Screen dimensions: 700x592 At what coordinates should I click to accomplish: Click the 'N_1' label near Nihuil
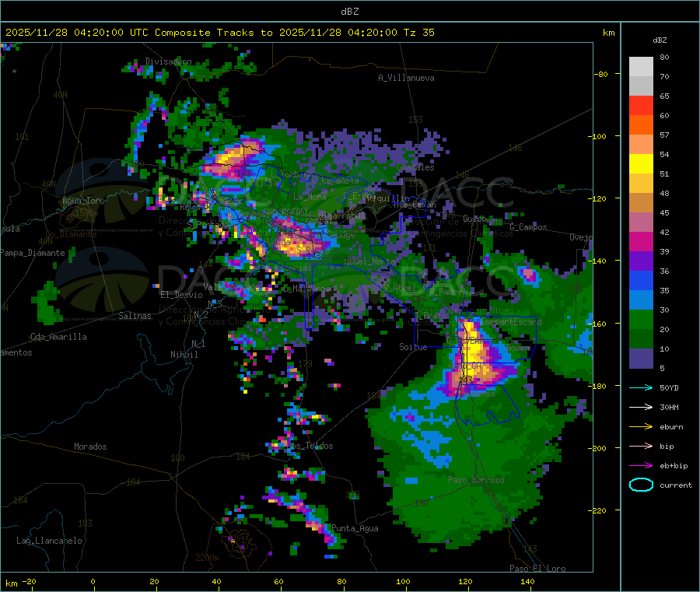pyautogui.click(x=198, y=344)
